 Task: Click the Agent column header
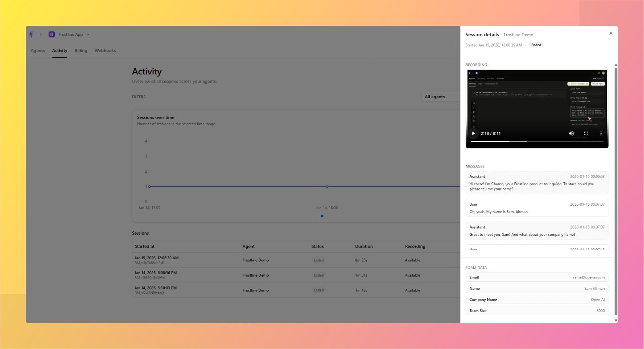tap(248, 246)
